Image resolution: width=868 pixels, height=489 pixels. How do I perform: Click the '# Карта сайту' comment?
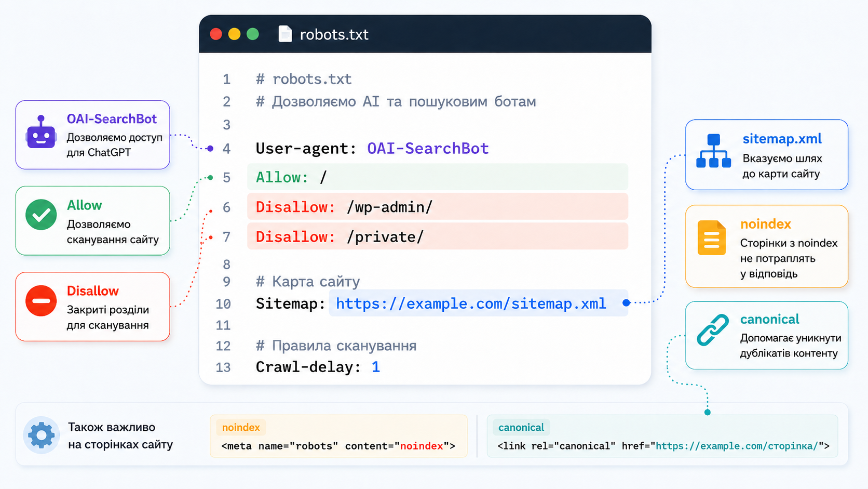(308, 282)
